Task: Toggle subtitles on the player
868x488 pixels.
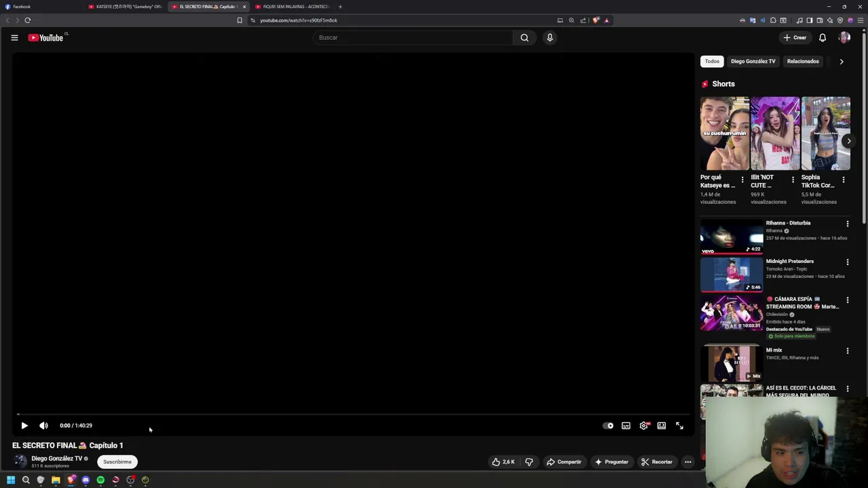Action: coord(626,426)
